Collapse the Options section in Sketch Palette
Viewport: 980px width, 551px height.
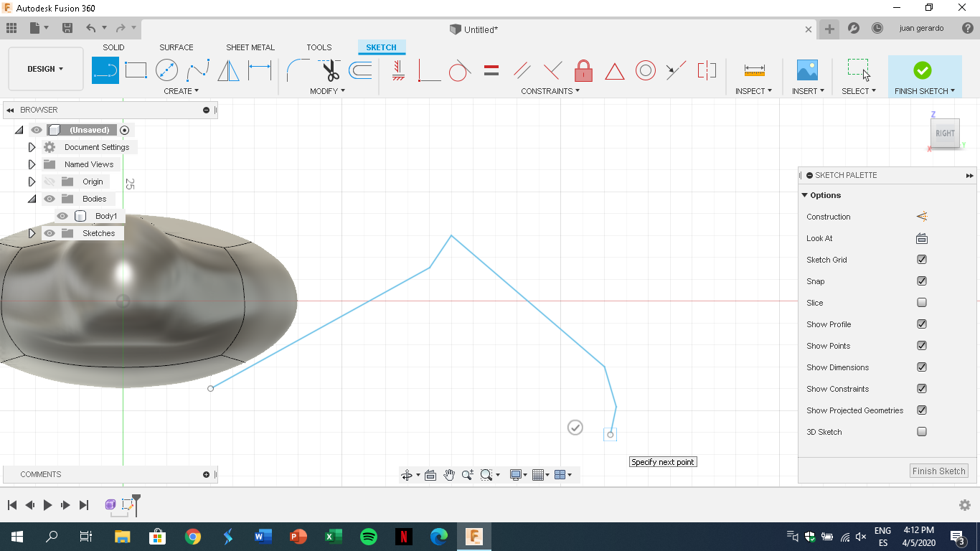click(x=804, y=194)
